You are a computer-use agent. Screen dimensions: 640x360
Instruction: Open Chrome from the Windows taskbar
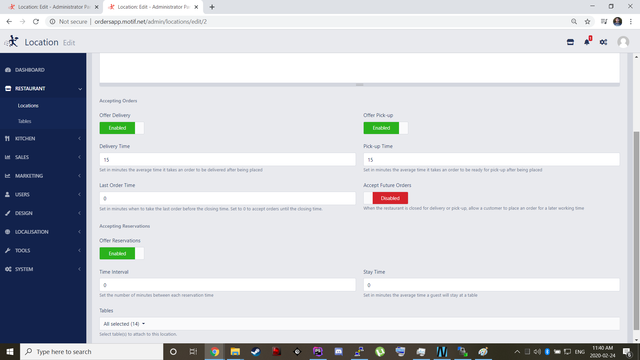pos(215,351)
